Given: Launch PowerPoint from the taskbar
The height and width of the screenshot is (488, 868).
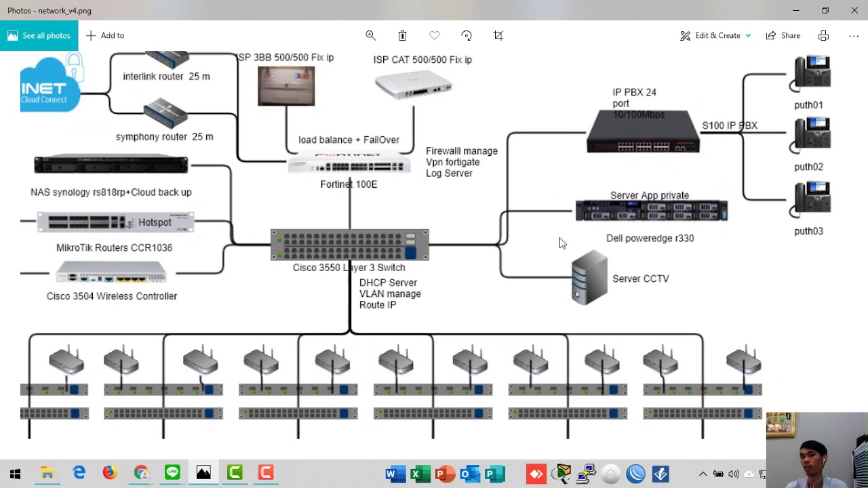Looking at the screenshot, I should click(x=446, y=474).
